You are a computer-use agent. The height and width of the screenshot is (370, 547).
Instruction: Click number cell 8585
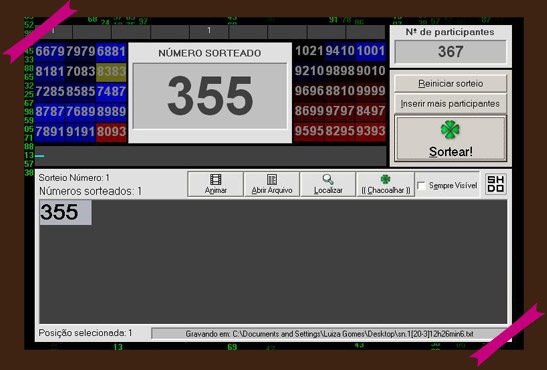[81, 91]
